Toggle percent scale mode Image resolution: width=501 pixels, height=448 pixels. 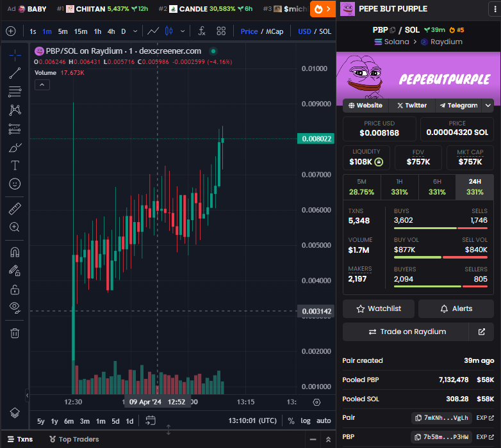[291, 421]
